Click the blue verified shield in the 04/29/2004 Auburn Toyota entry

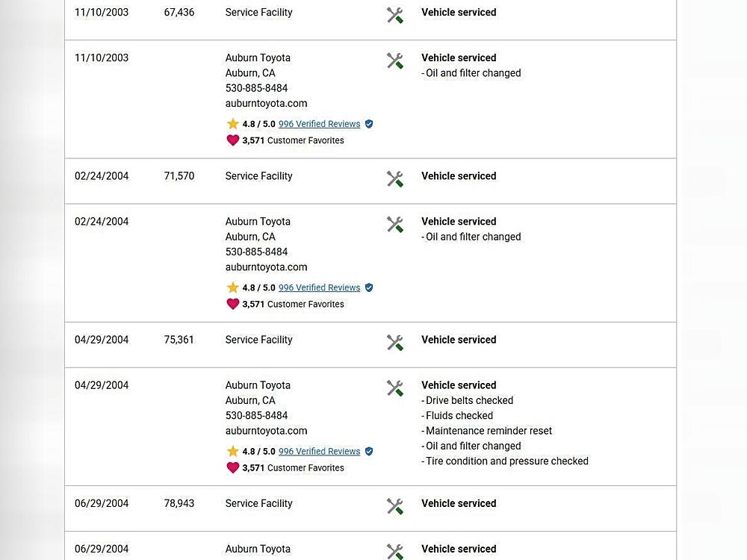point(368,451)
